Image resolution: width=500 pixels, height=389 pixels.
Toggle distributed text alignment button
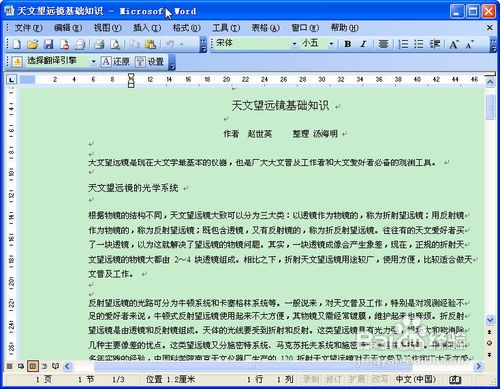pos(383,44)
